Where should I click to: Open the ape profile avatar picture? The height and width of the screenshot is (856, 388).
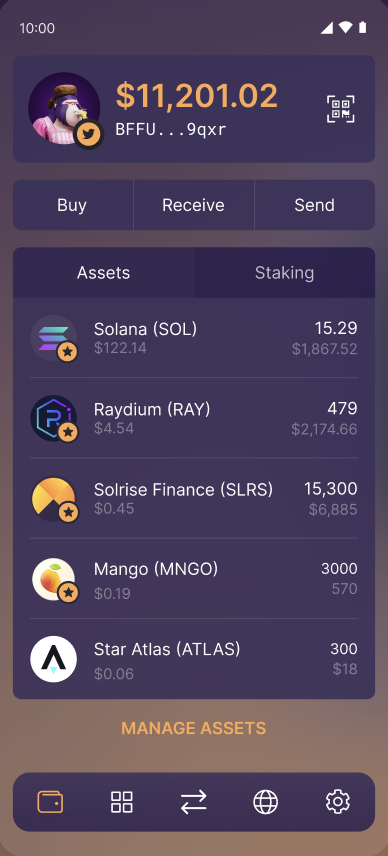(x=64, y=108)
